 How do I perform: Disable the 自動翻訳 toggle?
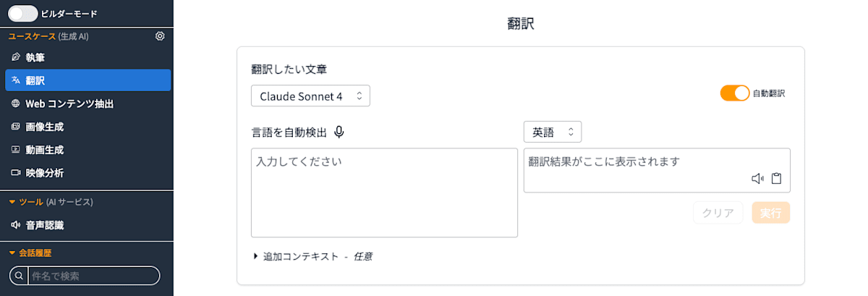734,93
